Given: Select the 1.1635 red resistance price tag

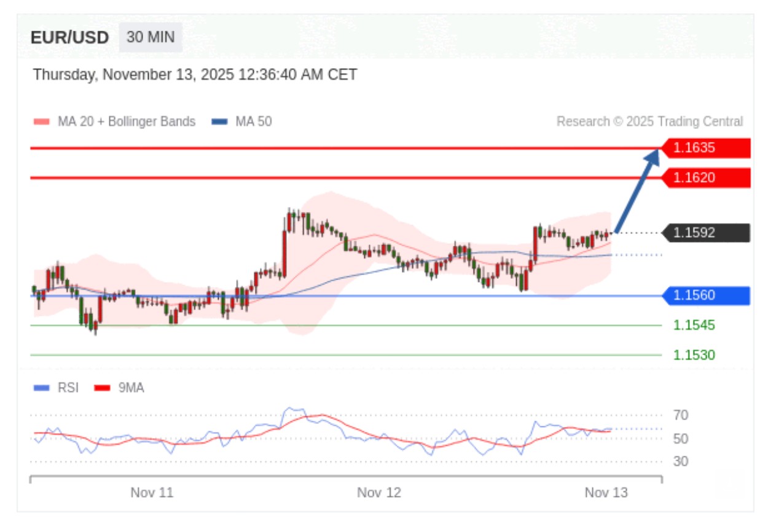Looking at the screenshot, I should point(707,148).
